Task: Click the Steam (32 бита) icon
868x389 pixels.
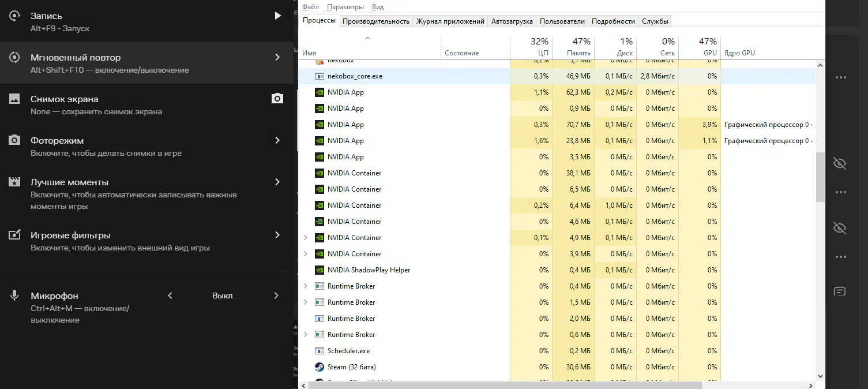Action: (320, 367)
